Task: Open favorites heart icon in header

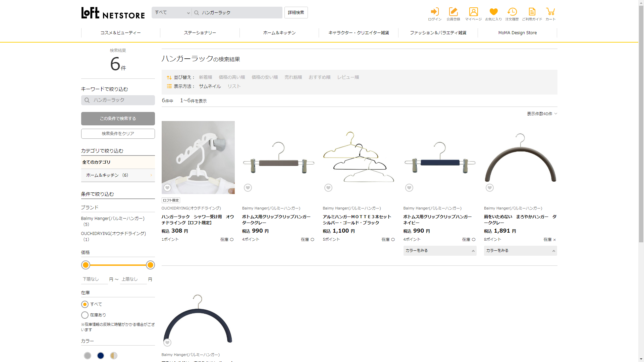Action: click(x=493, y=14)
